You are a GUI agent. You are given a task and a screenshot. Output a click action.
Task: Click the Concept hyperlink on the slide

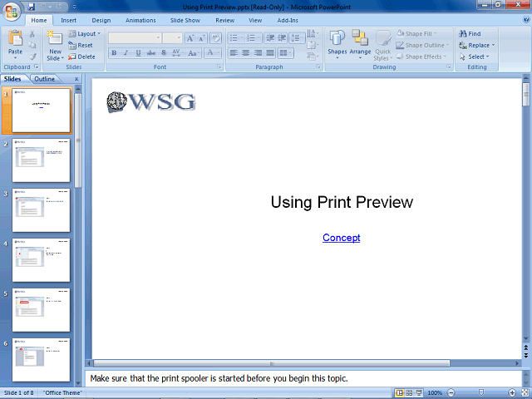(x=341, y=238)
